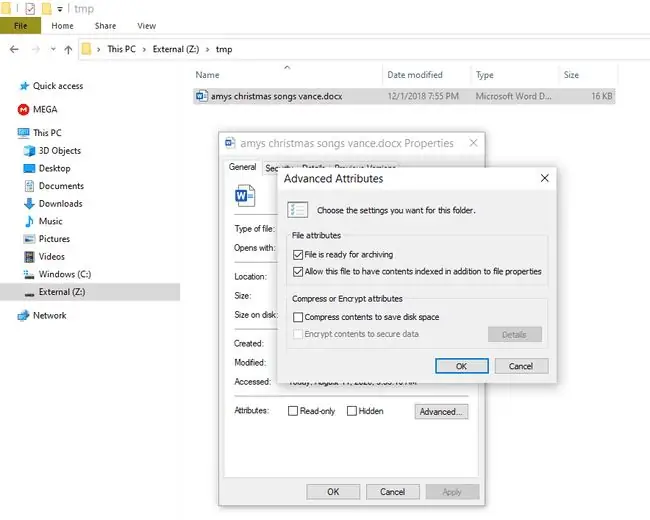The width and height of the screenshot is (650, 520).
Task: Click the Word file icon in file list
Action: 202,96
